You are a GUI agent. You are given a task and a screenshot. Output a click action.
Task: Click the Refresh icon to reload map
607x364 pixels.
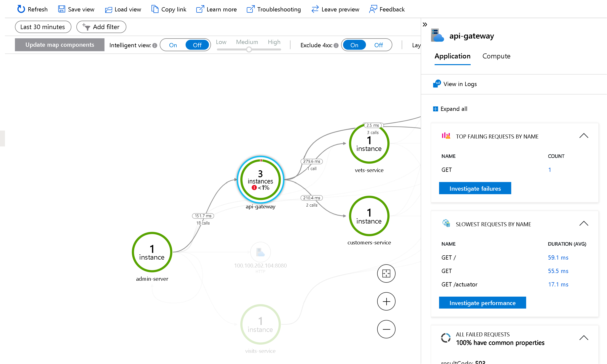(x=21, y=9)
